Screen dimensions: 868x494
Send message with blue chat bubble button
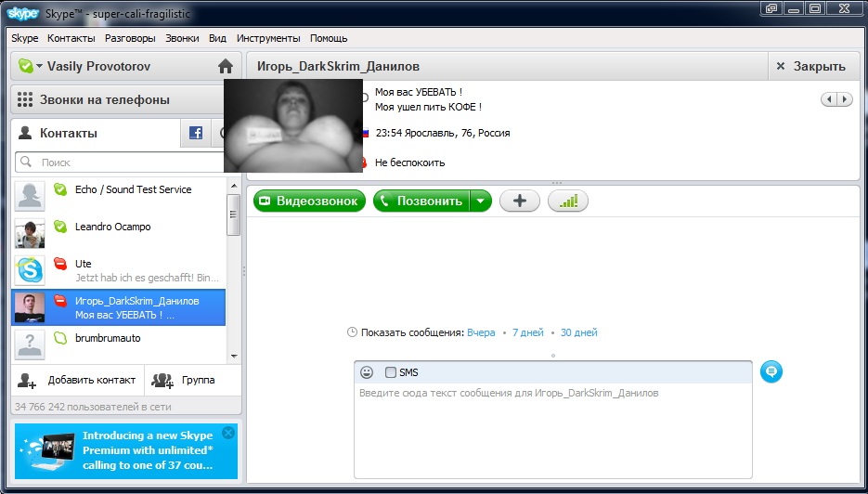point(771,371)
